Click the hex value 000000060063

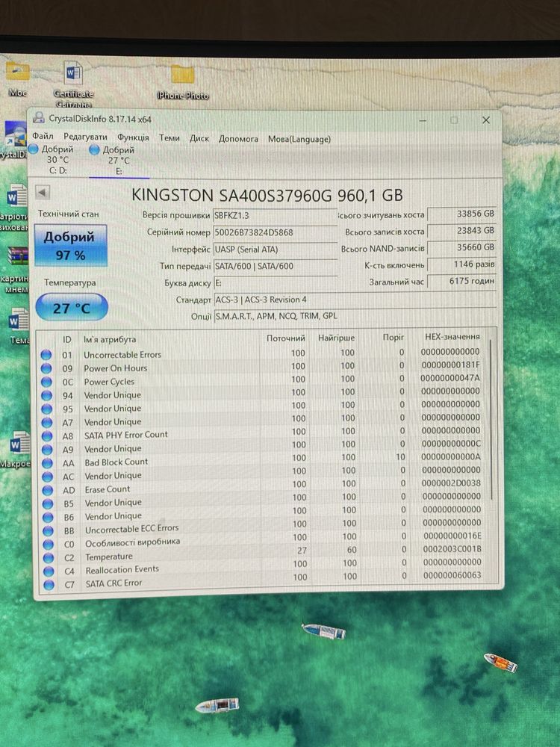[452, 575]
